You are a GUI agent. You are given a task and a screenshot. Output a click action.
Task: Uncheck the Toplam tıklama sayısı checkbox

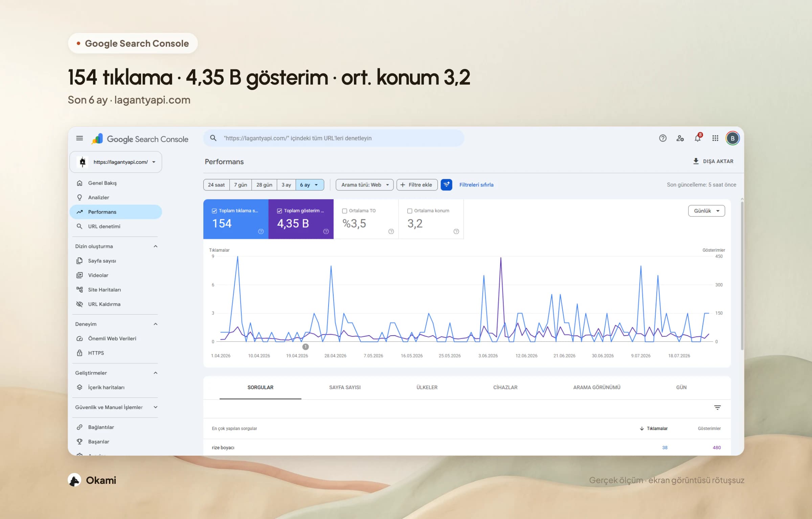coord(214,211)
